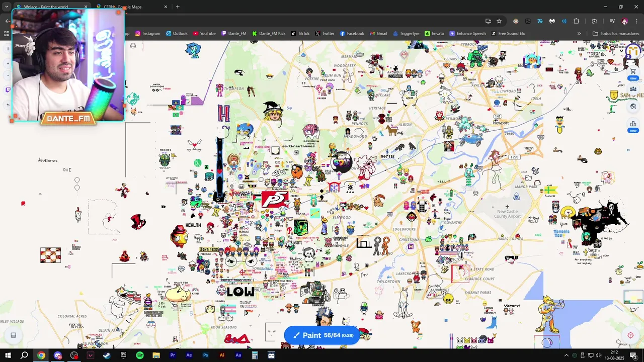Click the blue sound-wave extension icon

[564, 21]
